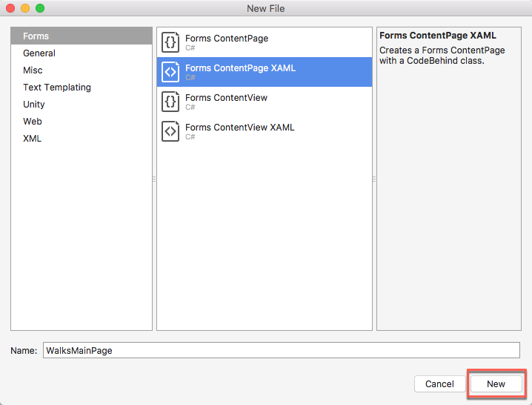This screenshot has height=405, width=532.
Task: Confirm creation with the New button
Action: tap(496, 384)
